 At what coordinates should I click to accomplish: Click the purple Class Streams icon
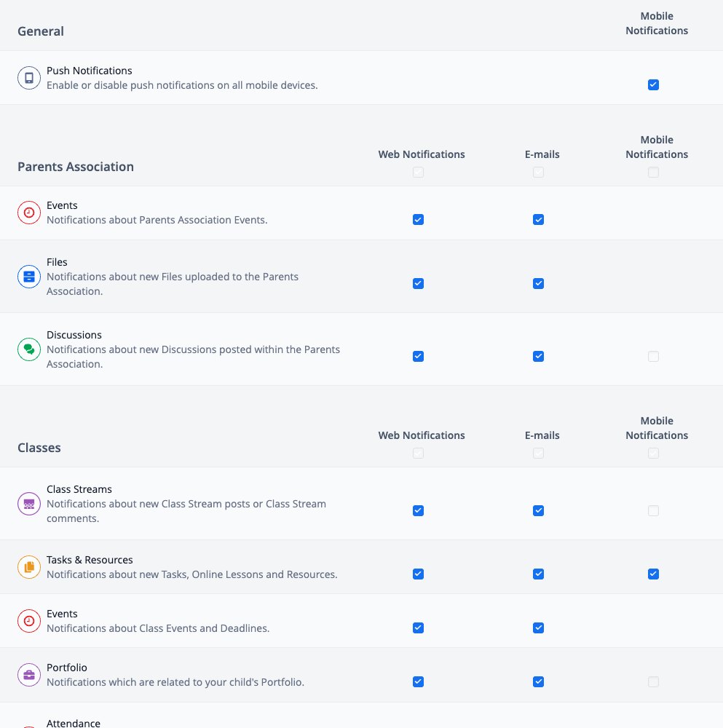(29, 504)
